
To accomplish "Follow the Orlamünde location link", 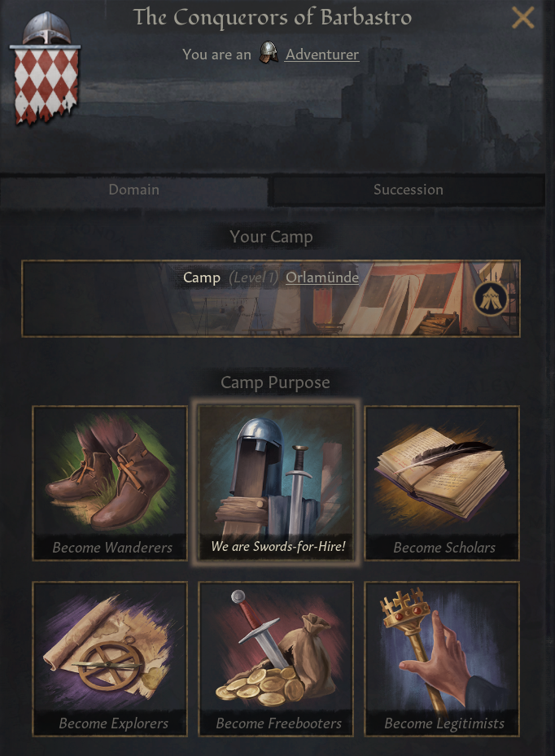I will tap(322, 277).
